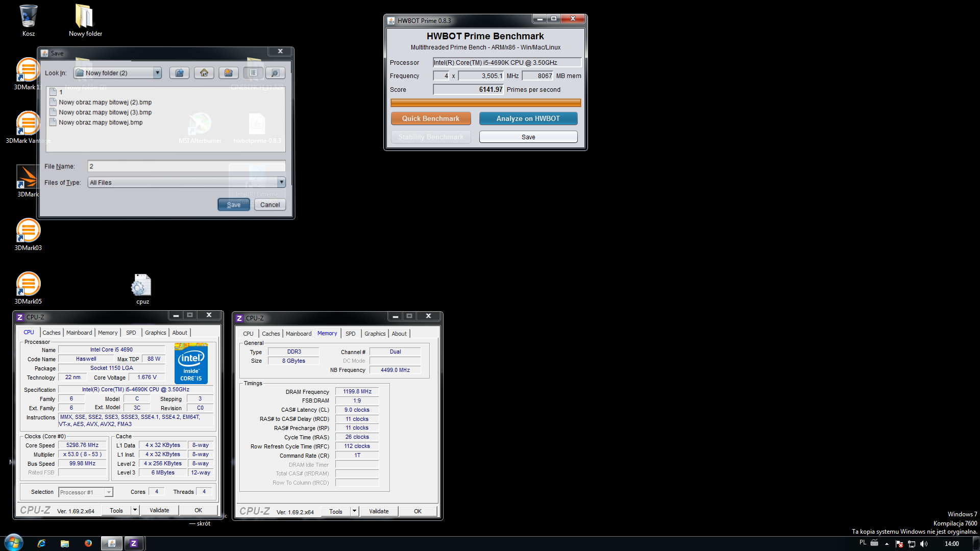The image size is (980, 551).
Task: Click the DRAM Frequency value 1199.8 MHz
Action: point(357,391)
